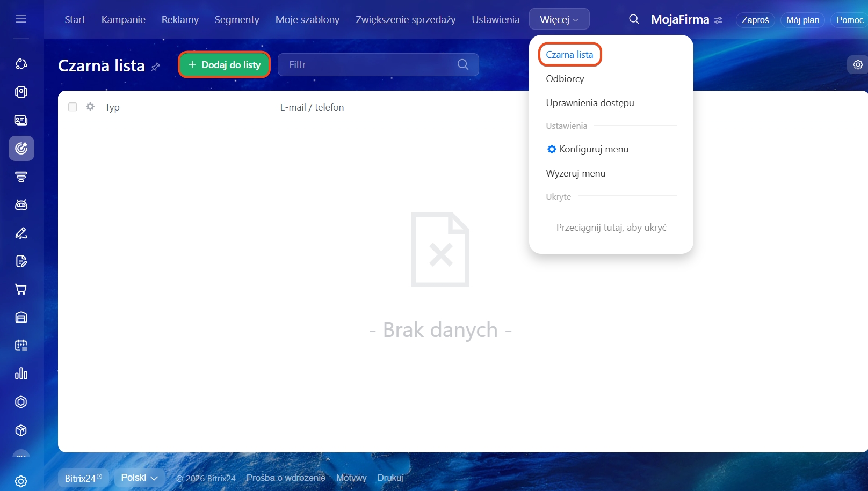Click Konfiguruj menu option

click(x=593, y=149)
